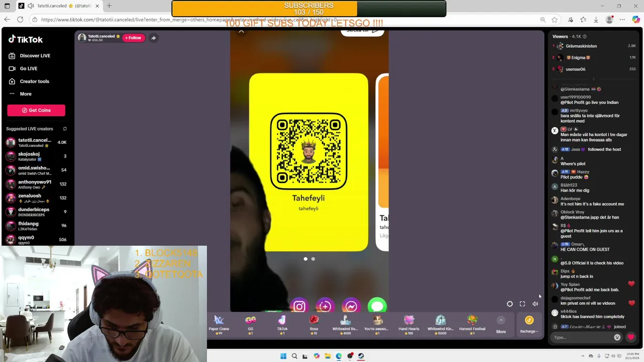Image resolution: width=644 pixels, height=362 pixels.
Task: Open Copilot in Edge toolbar
Action: [636, 20]
